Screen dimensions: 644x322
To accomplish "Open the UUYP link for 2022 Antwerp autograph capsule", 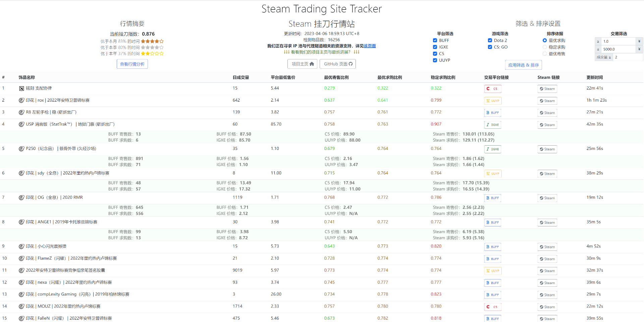I will (x=493, y=271).
